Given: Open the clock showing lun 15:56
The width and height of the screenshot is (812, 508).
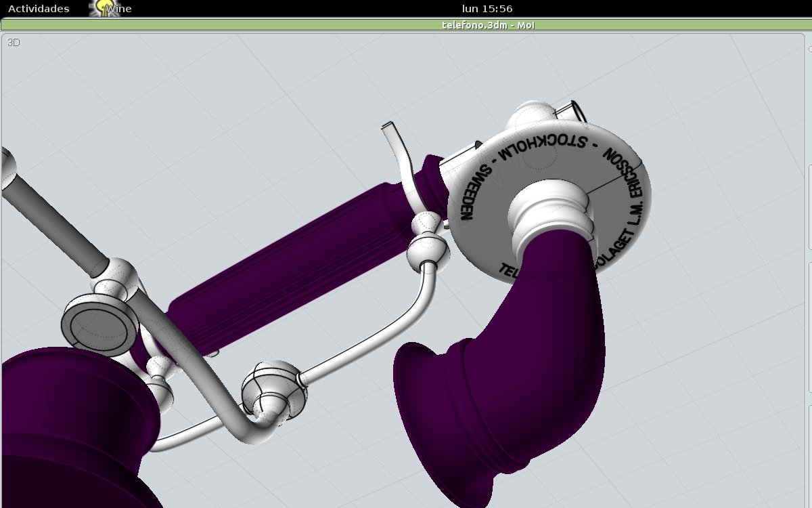Looking at the screenshot, I should (487, 9).
